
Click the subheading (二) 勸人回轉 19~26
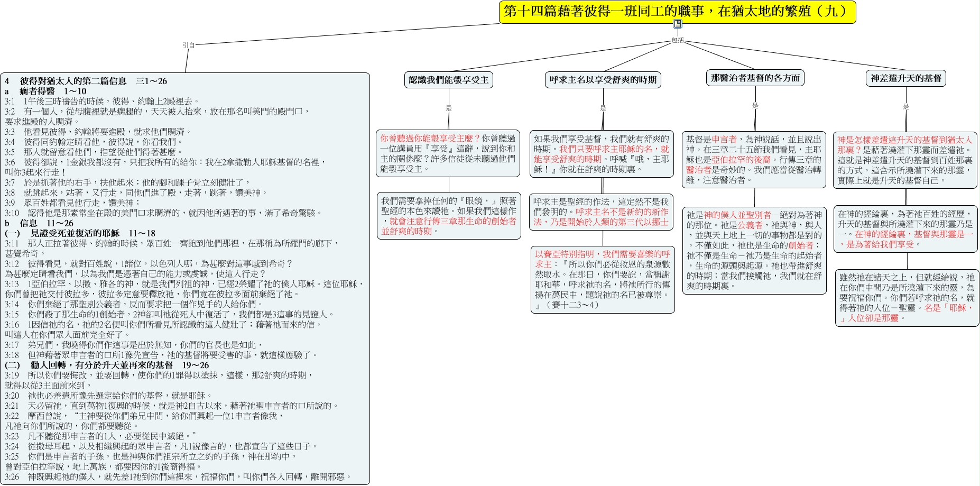(x=107, y=365)
